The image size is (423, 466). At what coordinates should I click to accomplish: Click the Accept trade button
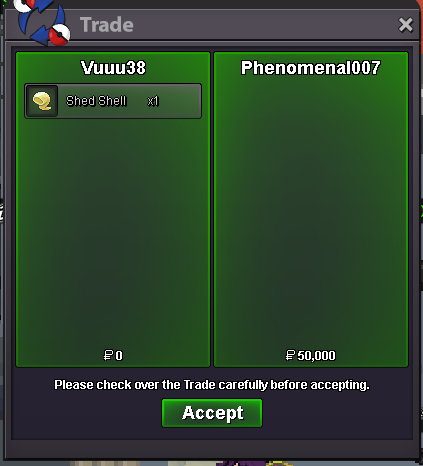tap(212, 413)
